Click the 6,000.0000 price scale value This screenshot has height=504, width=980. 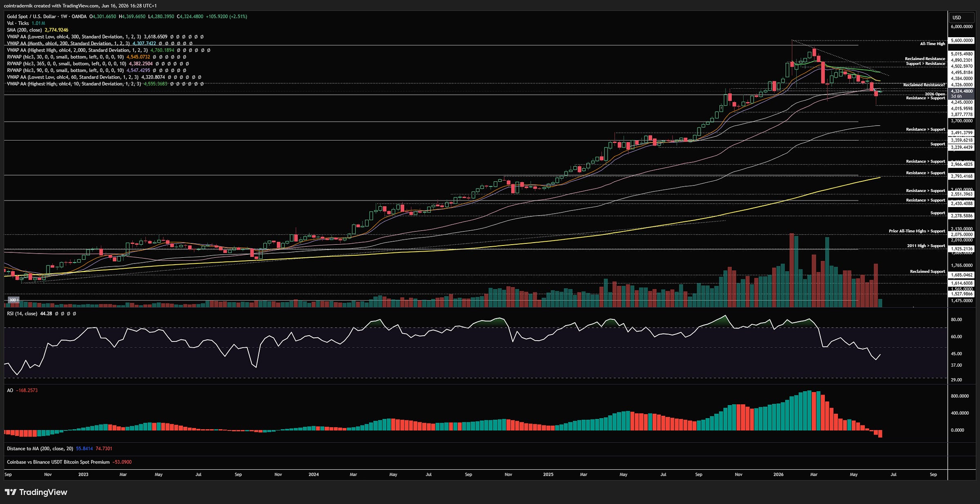pyautogui.click(x=962, y=27)
